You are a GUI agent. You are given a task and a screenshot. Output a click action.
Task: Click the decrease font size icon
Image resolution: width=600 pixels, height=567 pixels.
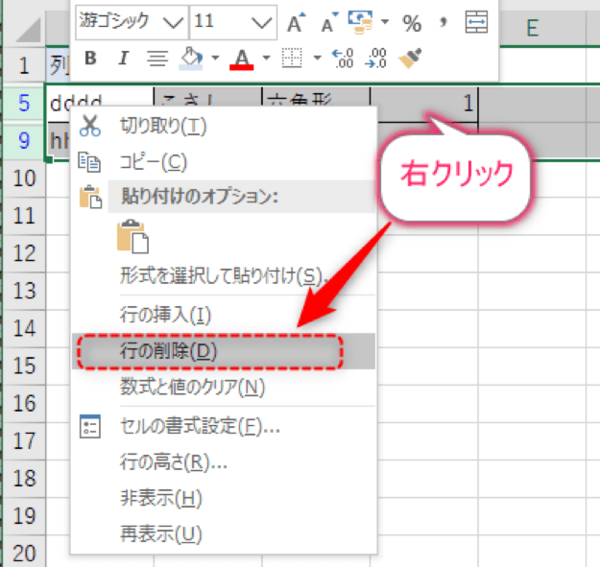pos(326,22)
